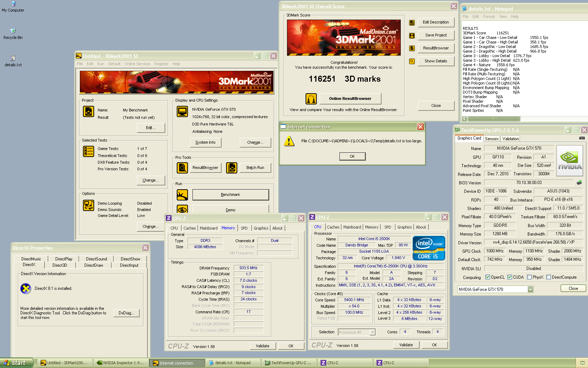Switch to TechPowerUp GPU-Z taskbar item

289,363
